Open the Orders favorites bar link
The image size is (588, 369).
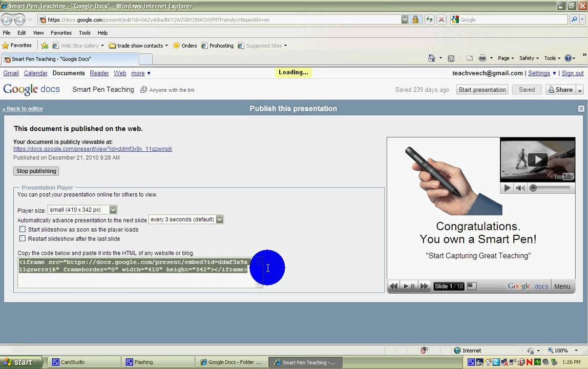[184, 46]
